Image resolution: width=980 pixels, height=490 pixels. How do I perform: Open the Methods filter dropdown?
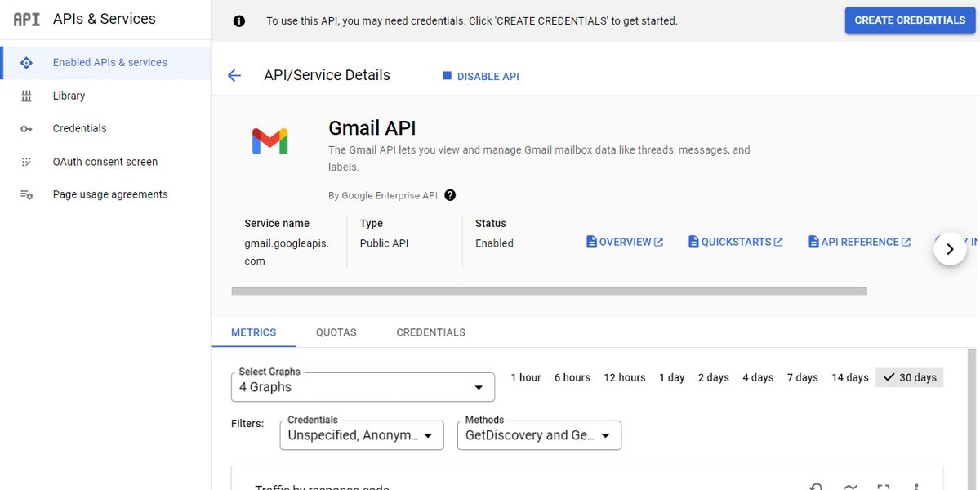tap(539, 435)
